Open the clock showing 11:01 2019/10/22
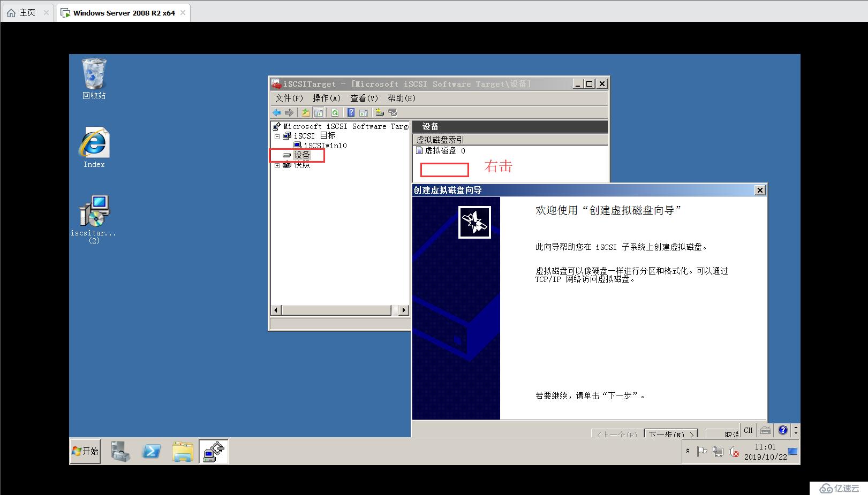 tap(765, 452)
